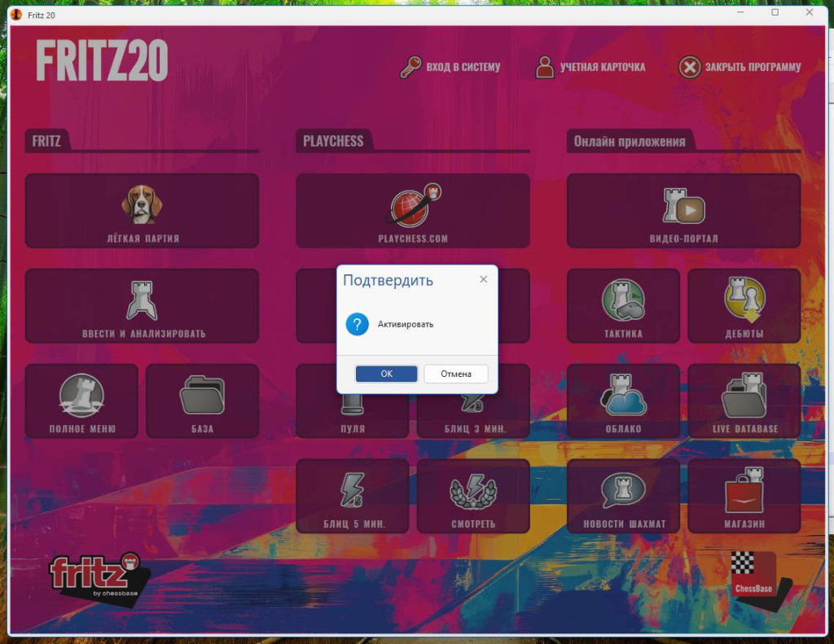Select the FRITZ section header
Screen dimensions: 834x644
click(46, 141)
